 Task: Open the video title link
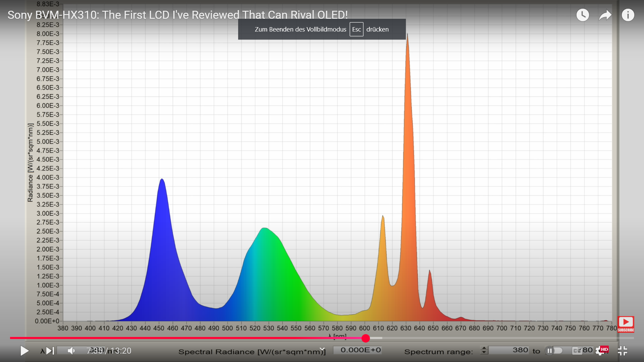click(177, 15)
